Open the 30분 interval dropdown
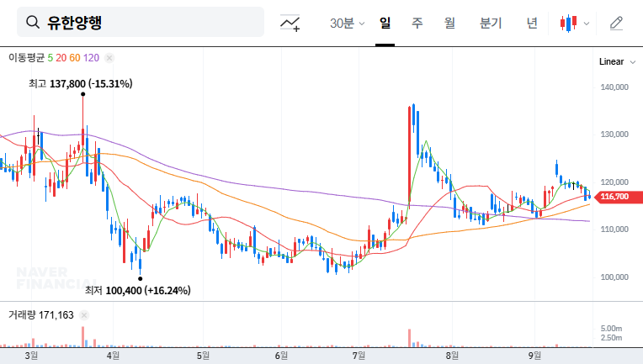Screen dimensions: 643x364 pos(347,23)
